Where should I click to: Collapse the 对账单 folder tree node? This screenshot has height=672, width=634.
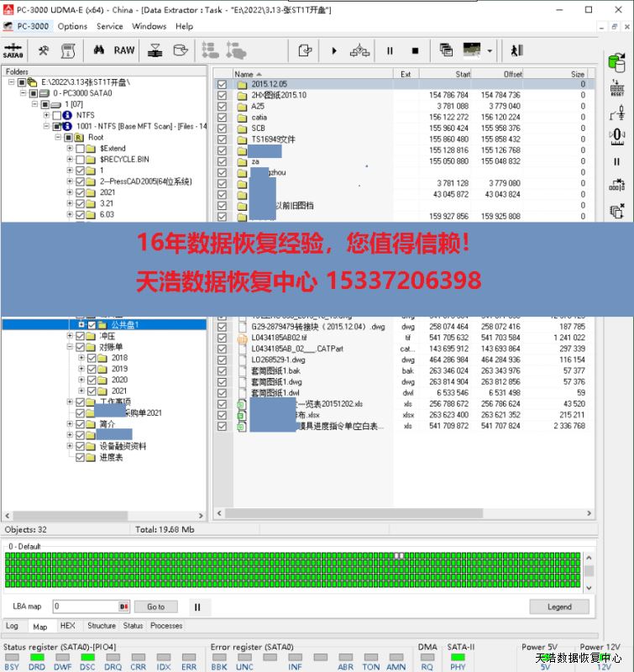[70, 347]
